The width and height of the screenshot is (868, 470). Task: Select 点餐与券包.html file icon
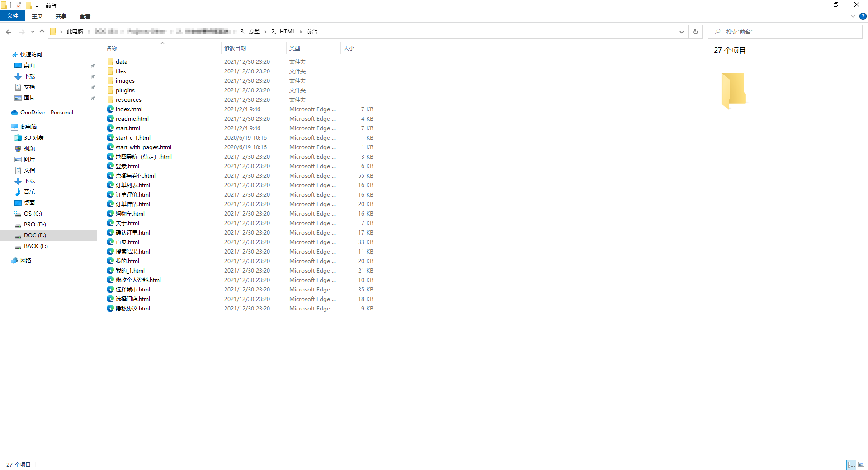(x=110, y=175)
